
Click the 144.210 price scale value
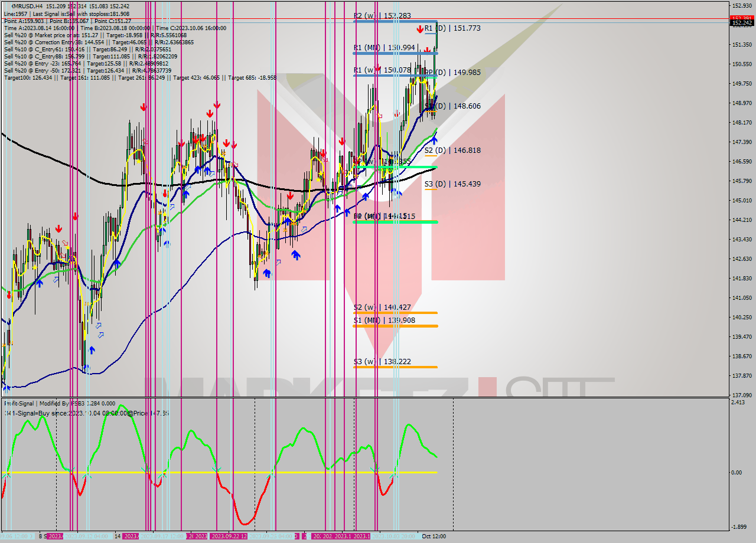(742, 220)
